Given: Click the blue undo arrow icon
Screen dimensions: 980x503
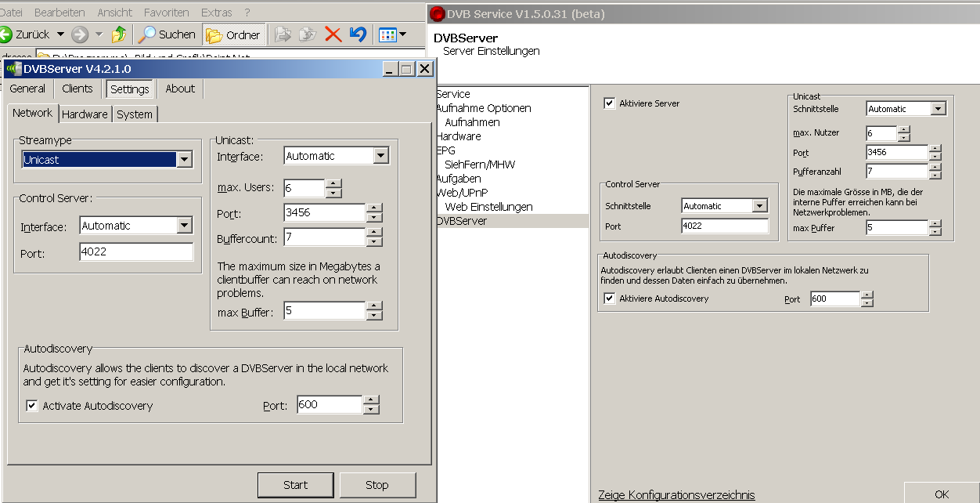Looking at the screenshot, I should 358,34.
